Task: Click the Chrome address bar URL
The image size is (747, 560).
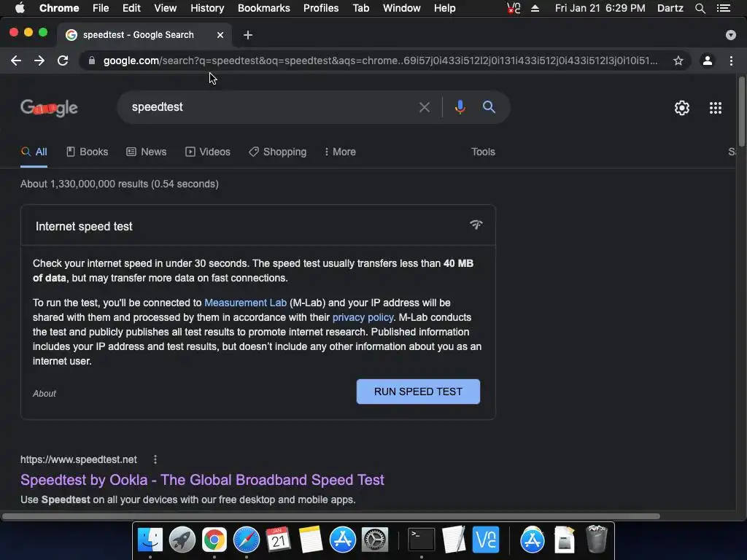Action: pos(380,61)
